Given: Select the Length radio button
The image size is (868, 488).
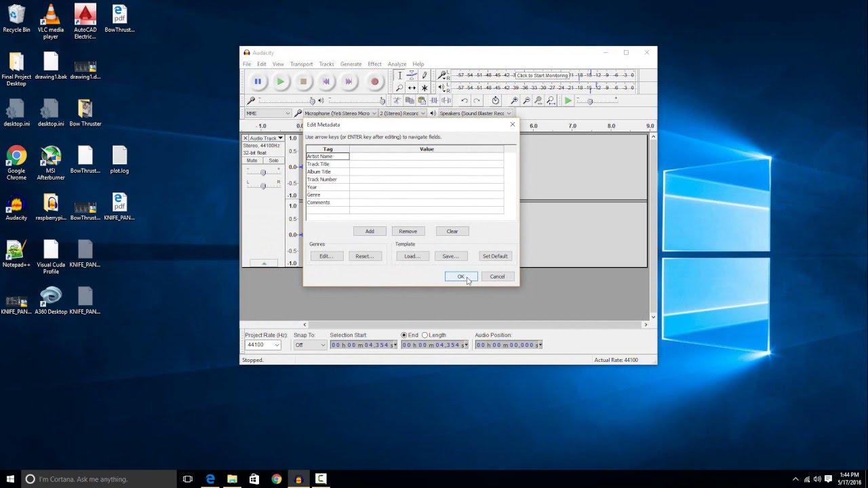Looking at the screenshot, I should point(425,335).
